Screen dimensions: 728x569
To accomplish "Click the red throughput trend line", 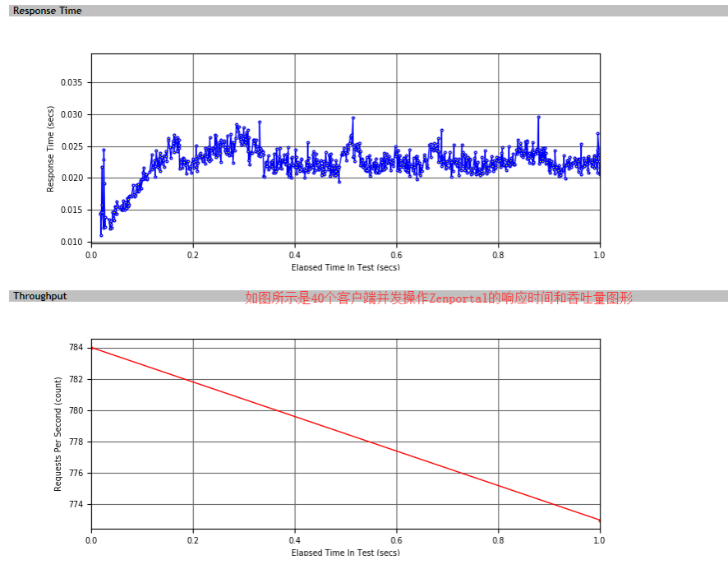I will click(x=346, y=434).
